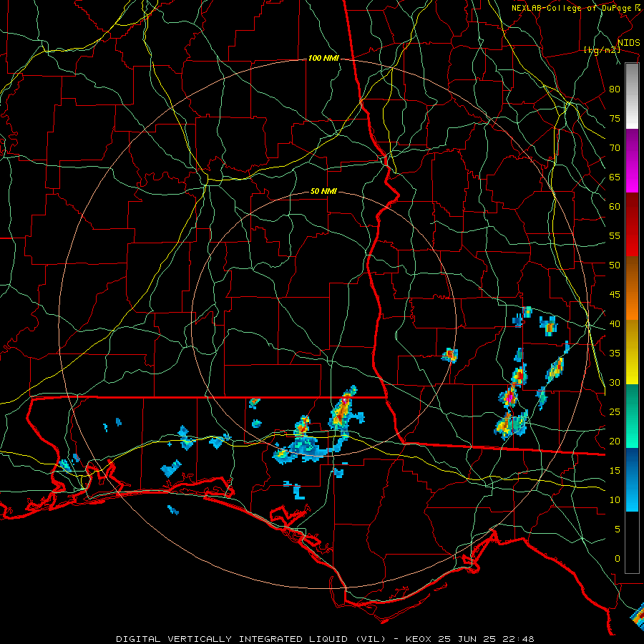
Task: Click the Digital Vertically Integrated Liquid caption
Action: [325, 639]
